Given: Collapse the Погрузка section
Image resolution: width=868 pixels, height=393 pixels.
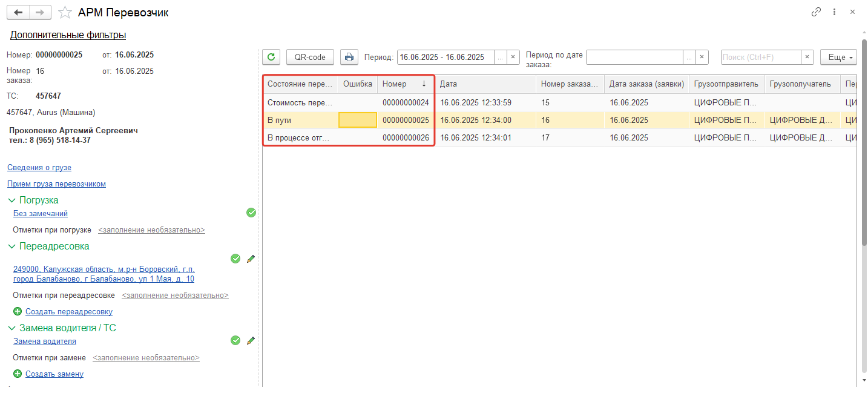Looking at the screenshot, I should 12,200.
